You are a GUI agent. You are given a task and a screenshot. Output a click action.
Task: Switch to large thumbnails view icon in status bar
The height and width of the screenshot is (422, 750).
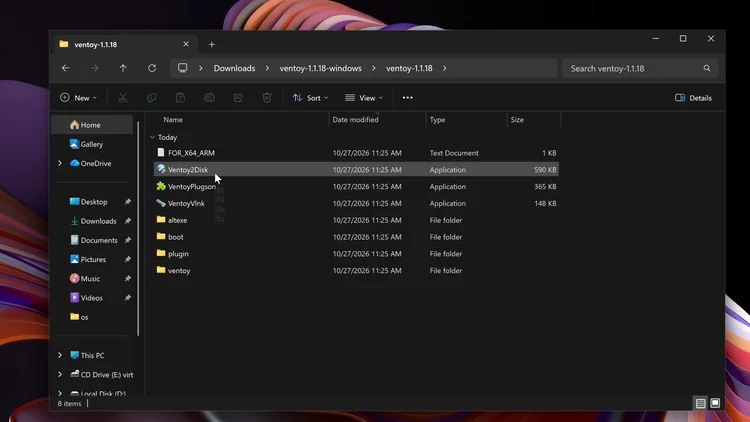pos(715,403)
